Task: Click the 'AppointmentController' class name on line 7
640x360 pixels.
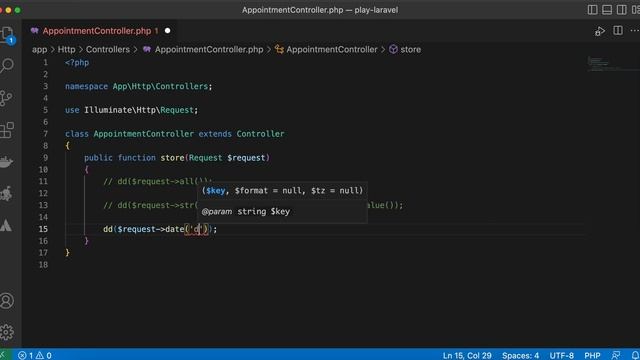Action: pyautogui.click(x=144, y=133)
